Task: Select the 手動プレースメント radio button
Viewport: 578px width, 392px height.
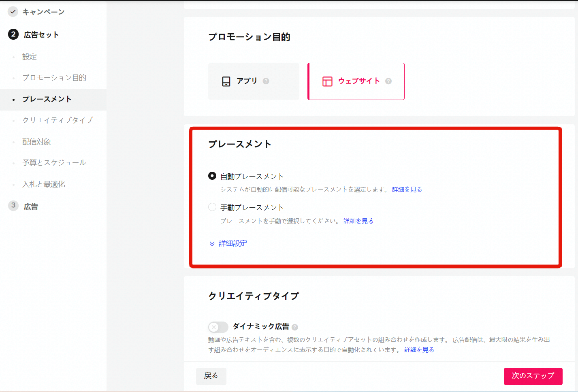Action: (x=212, y=207)
